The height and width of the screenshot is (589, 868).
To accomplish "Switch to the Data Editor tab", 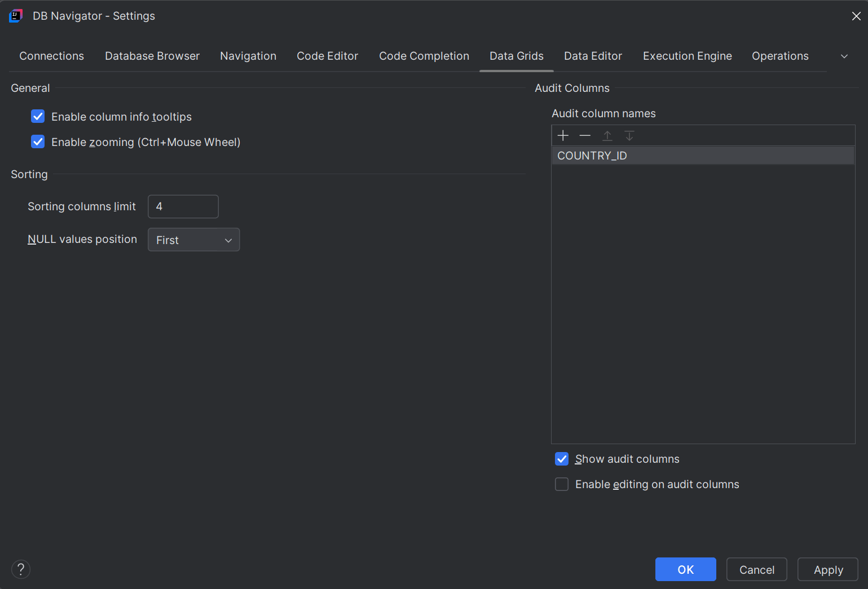I will coord(593,56).
